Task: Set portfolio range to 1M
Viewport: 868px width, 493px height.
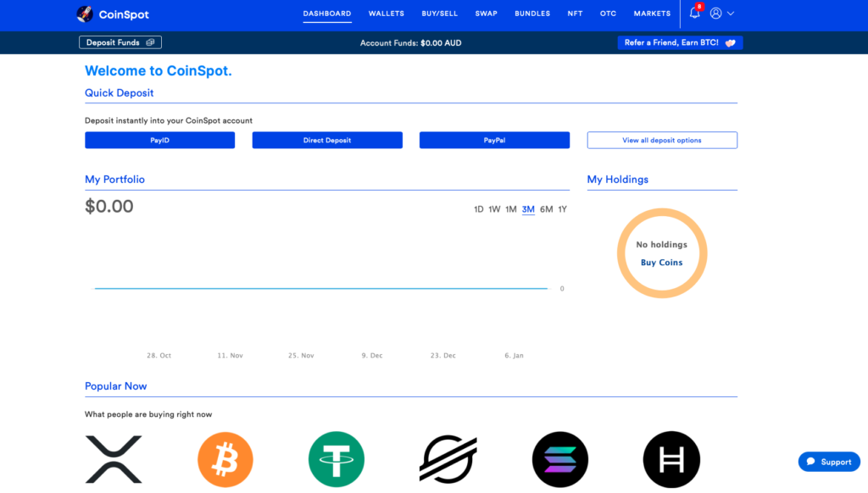Action: point(511,209)
